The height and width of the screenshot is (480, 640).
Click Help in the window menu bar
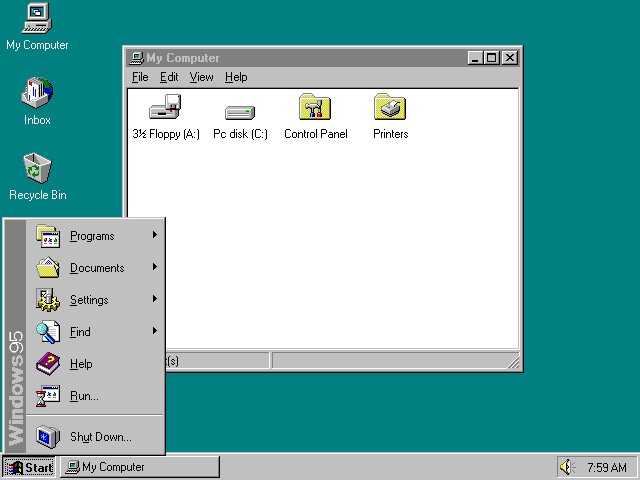(236, 77)
